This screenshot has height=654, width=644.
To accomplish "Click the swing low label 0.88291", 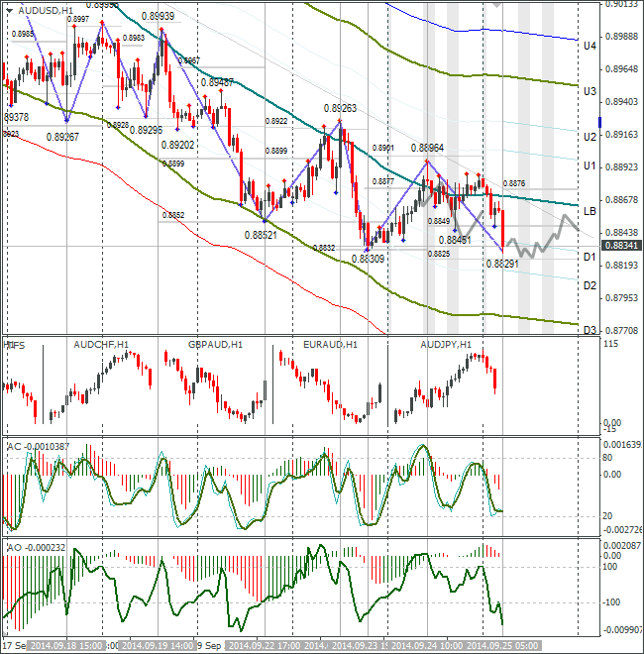I will (x=502, y=264).
